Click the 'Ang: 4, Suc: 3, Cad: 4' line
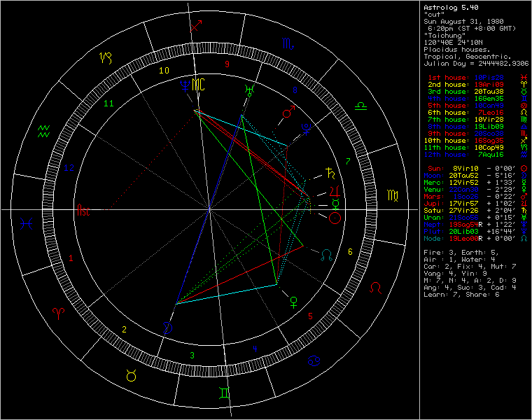The width and height of the screenshot is (532, 420). click(470, 288)
